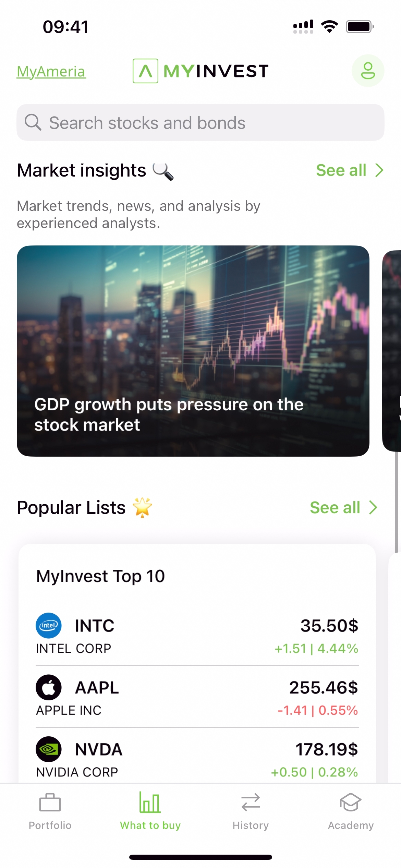
Task: Select AAPL price 255.46$ entry
Action: (323, 688)
